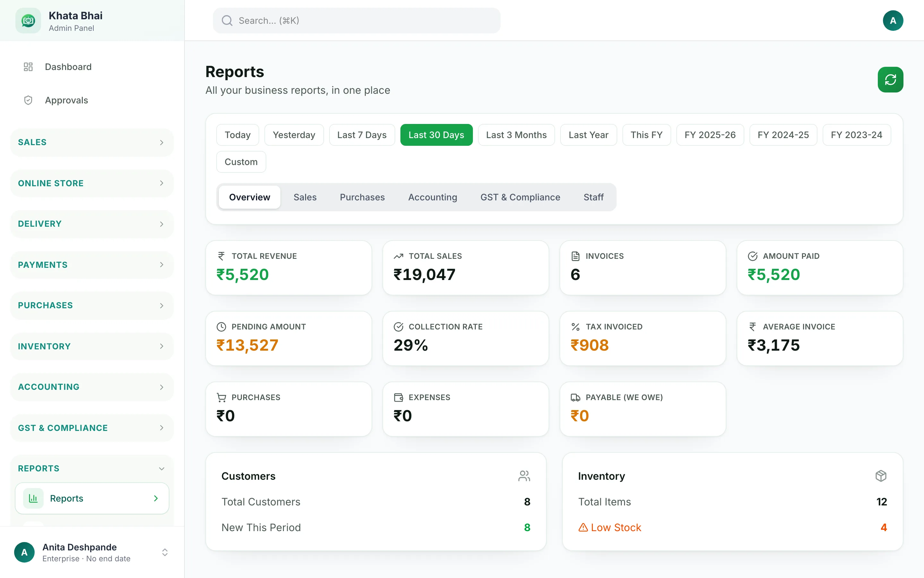The image size is (924, 578).
Task: Select the Last 3 Months range
Action: (516, 135)
